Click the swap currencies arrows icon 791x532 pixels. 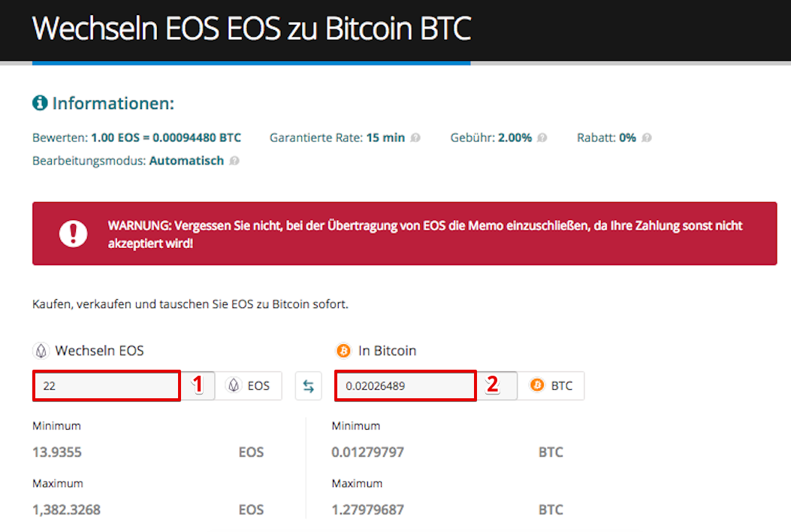click(x=308, y=386)
